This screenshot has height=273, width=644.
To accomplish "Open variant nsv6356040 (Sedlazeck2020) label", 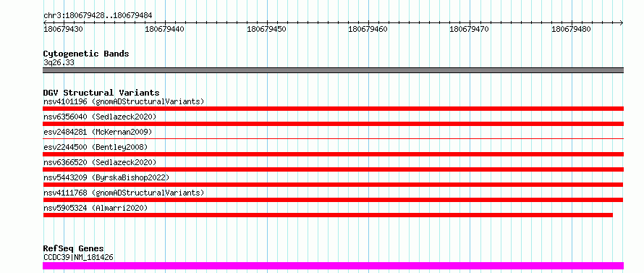I will (x=100, y=117).
